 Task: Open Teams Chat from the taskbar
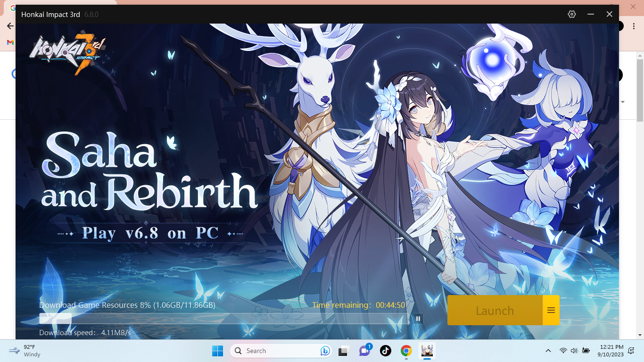coord(364,351)
